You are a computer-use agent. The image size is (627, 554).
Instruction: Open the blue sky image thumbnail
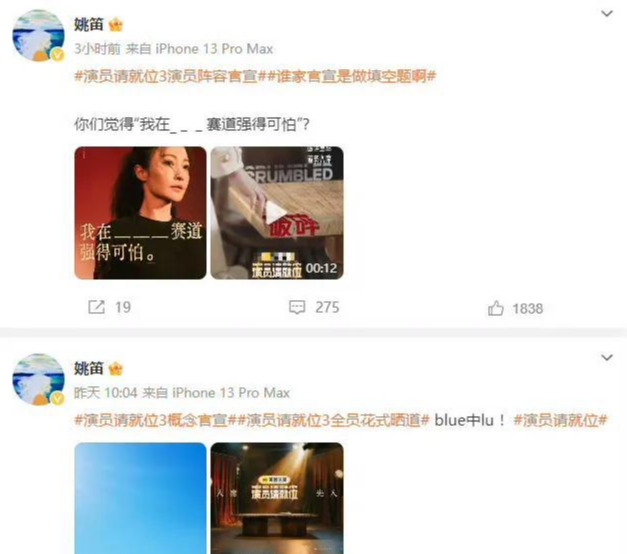tap(140, 498)
